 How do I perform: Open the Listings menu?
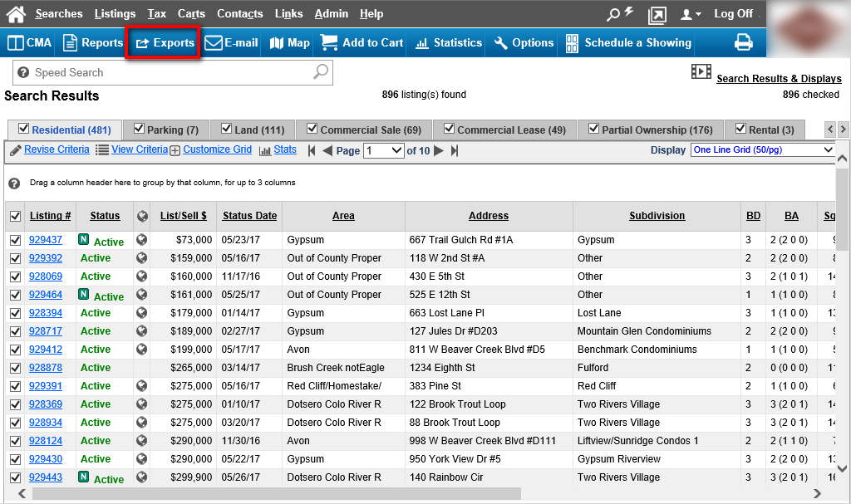[115, 13]
